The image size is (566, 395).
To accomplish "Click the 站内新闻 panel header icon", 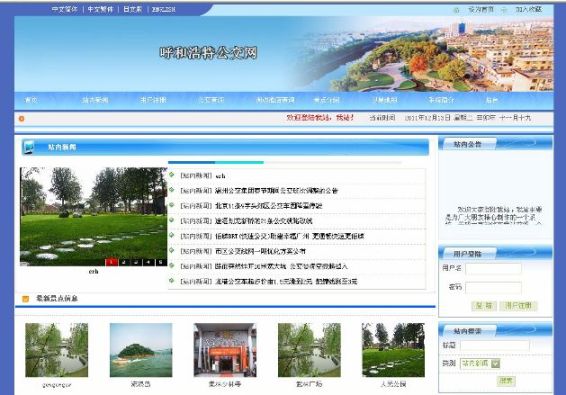I will point(28,147).
